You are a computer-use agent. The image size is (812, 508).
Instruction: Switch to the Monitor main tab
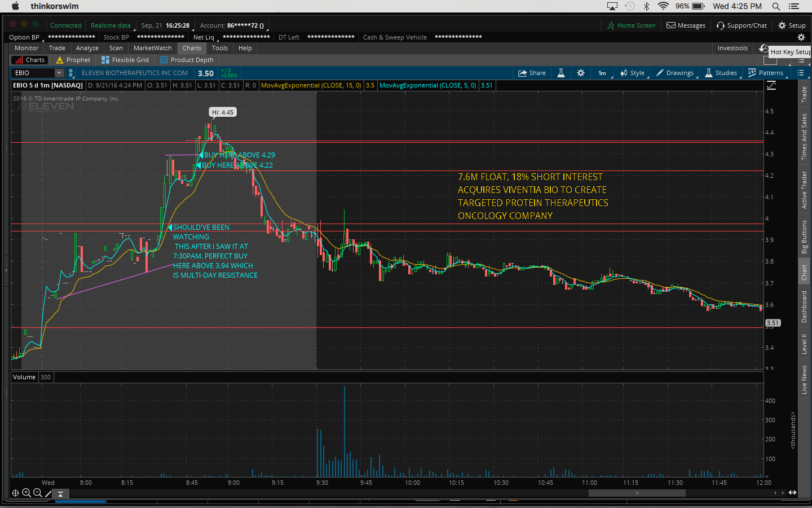pyautogui.click(x=27, y=48)
